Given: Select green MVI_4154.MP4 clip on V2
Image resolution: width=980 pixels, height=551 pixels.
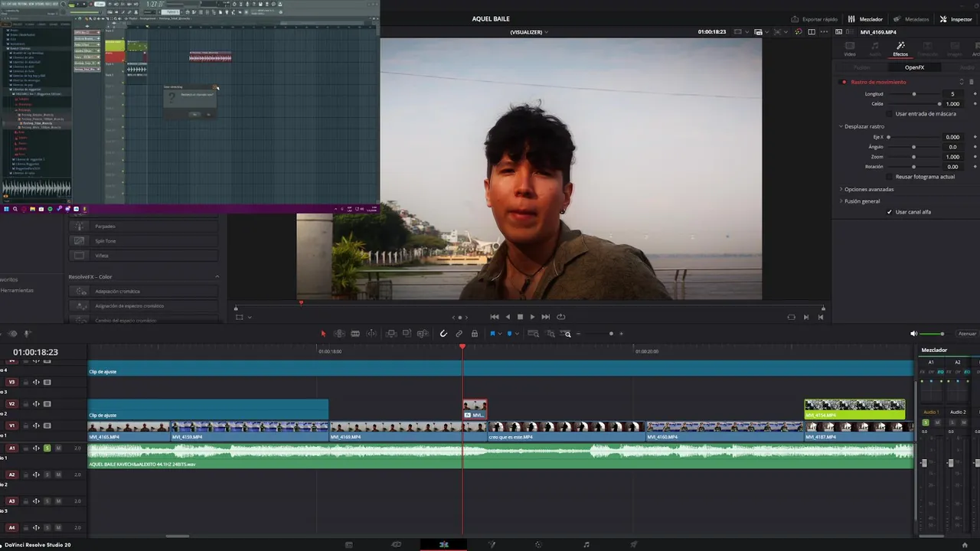Looking at the screenshot, I should point(854,409).
